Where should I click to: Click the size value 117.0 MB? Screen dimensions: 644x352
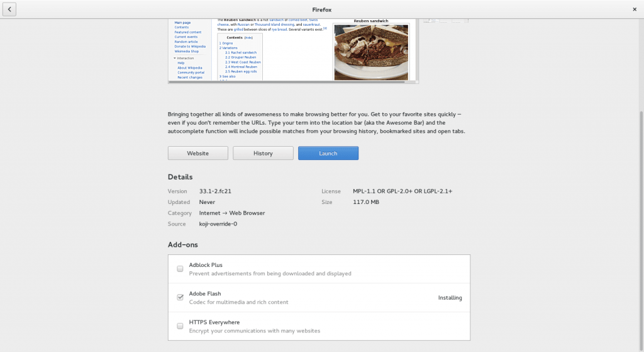(366, 202)
